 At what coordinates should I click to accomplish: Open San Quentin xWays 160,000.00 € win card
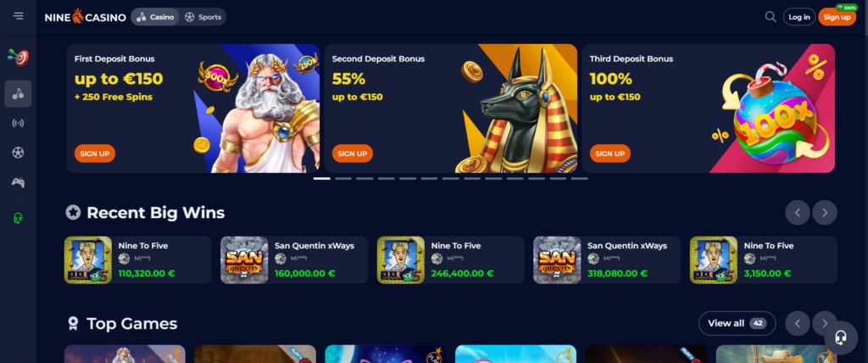pyautogui.click(x=294, y=260)
